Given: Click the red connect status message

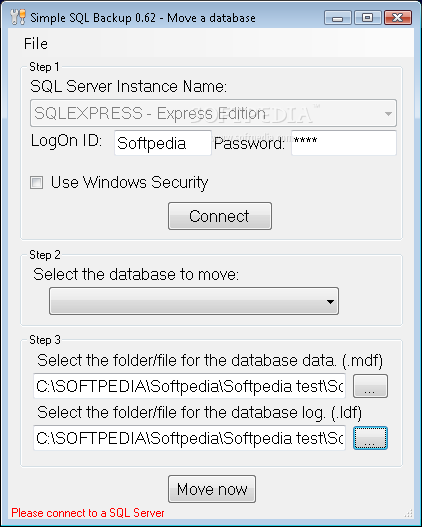Looking at the screenshot, I should click(x=88, y=513).
